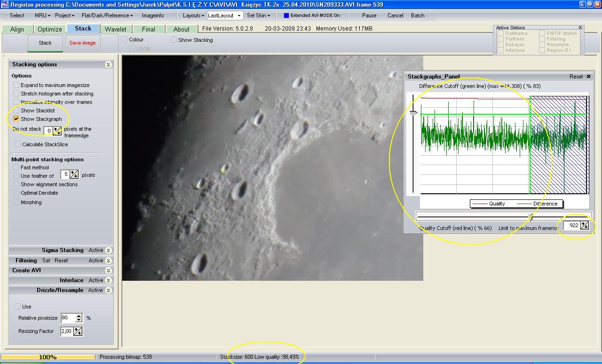Click the Resizing Factor stepper

tap(78, 332)
